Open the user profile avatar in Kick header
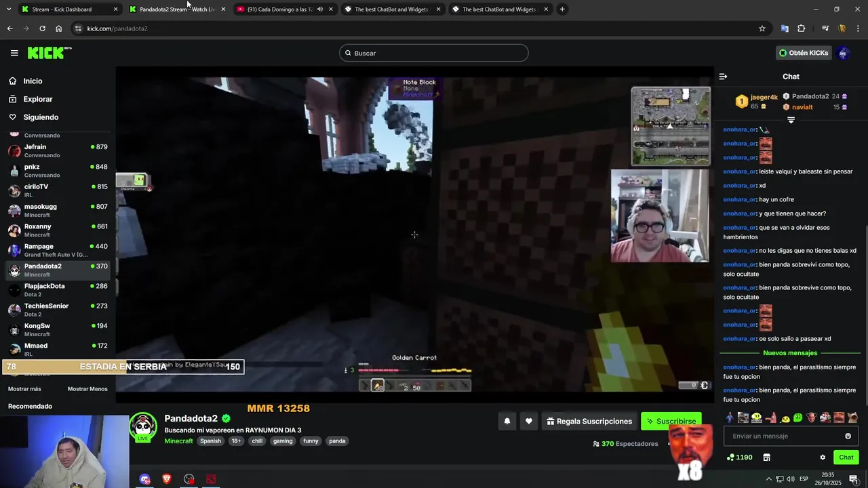The height and width of the screenshot is (488, 868). pyautogui.click(x=843, y=53)
